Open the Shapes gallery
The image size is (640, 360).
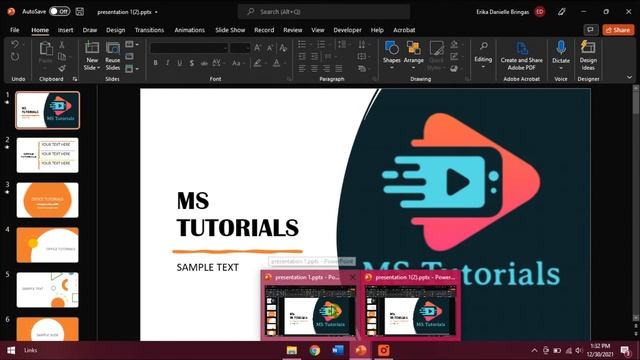point(391,55)
